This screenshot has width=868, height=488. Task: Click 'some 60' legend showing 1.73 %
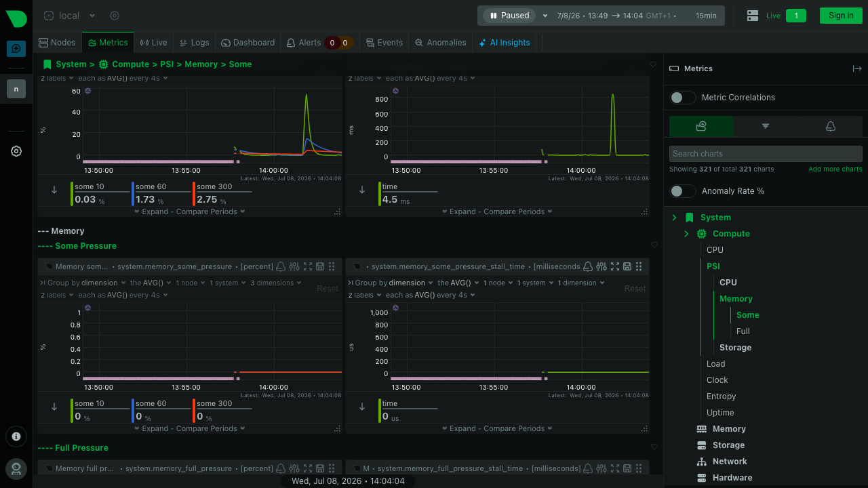click(161, 193)
